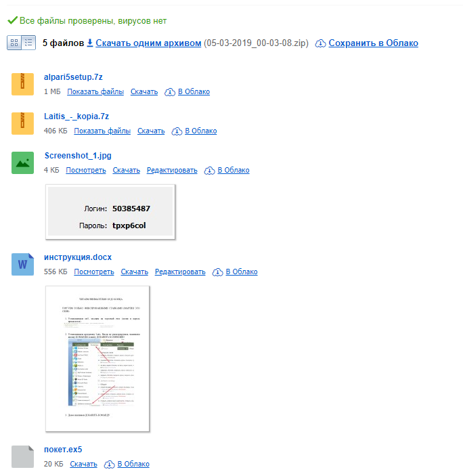Screen dimensions: 463x476
Task: Download all files as one archive
Action: tap(148, 43)
